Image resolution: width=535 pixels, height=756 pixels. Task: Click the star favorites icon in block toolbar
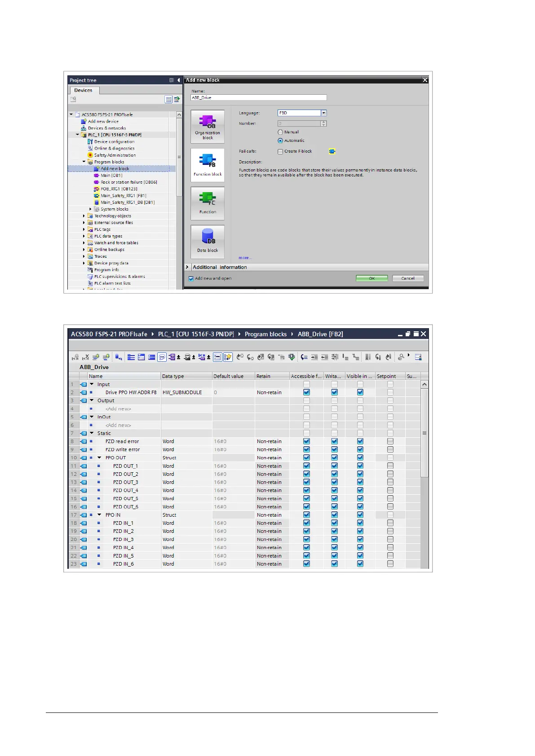(228, 357)
